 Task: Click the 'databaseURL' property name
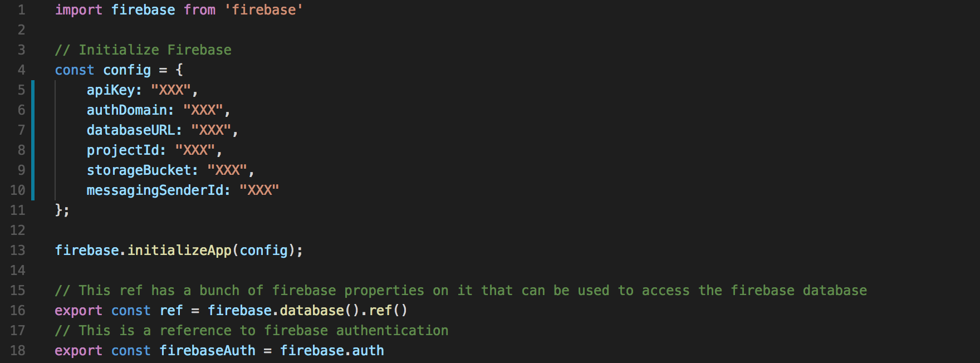(x=131, y=130)
